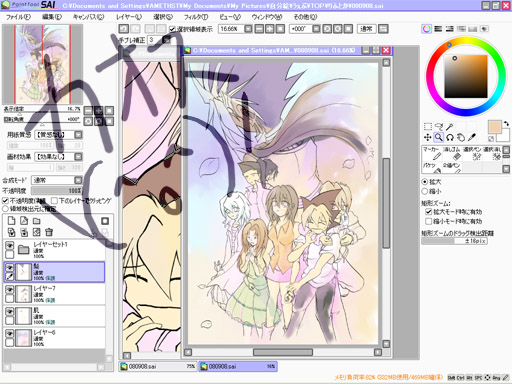The image size is (512, 384).
Task: Zoom in with toolbar plus button
Action: 269,29
